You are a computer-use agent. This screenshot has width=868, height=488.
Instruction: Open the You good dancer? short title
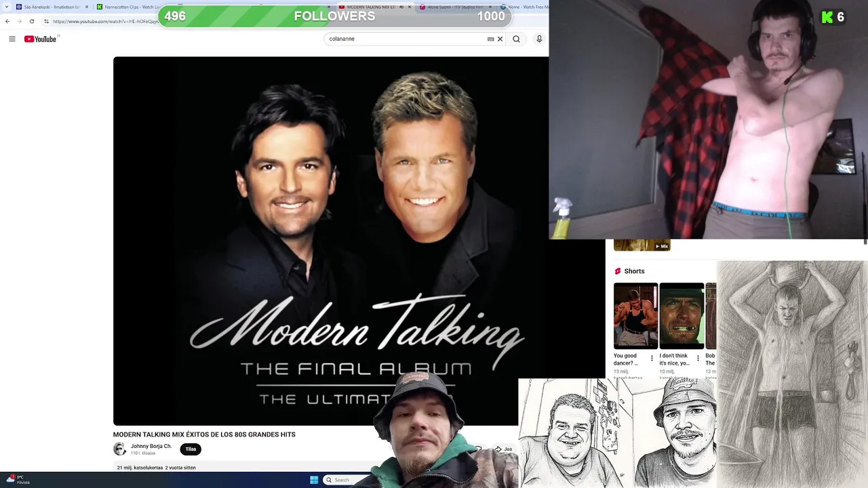(626, 359)
